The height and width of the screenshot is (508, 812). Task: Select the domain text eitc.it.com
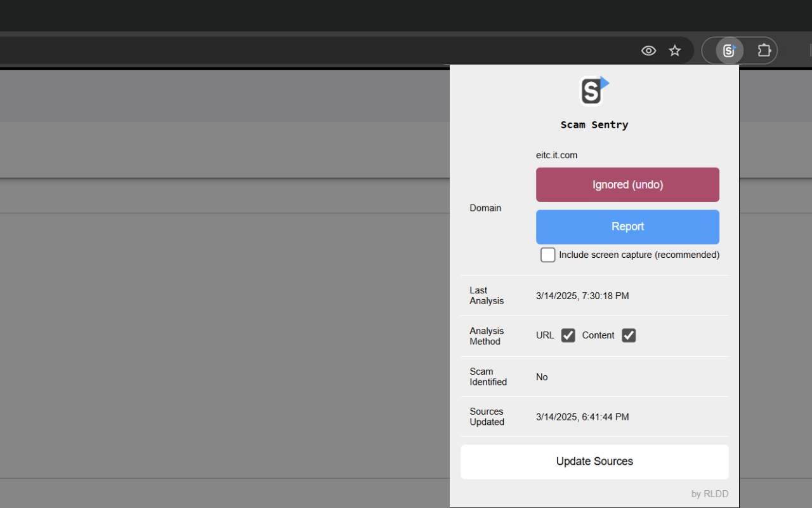coord(556,155)
